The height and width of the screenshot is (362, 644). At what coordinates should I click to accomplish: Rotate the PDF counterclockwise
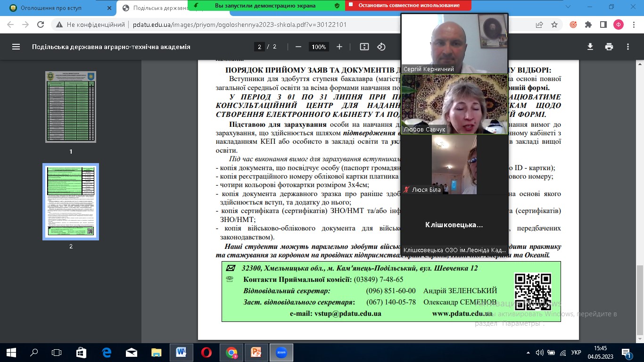coord(381,47)
